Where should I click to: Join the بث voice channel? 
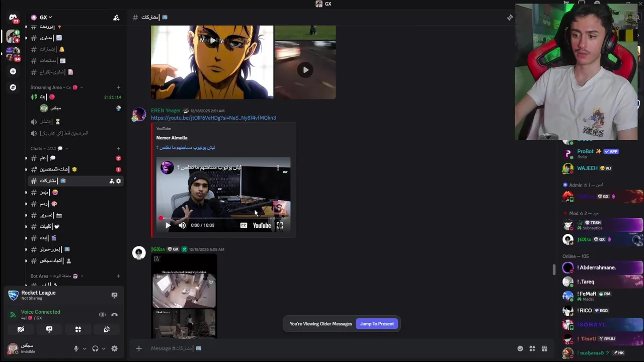point(75,97)
